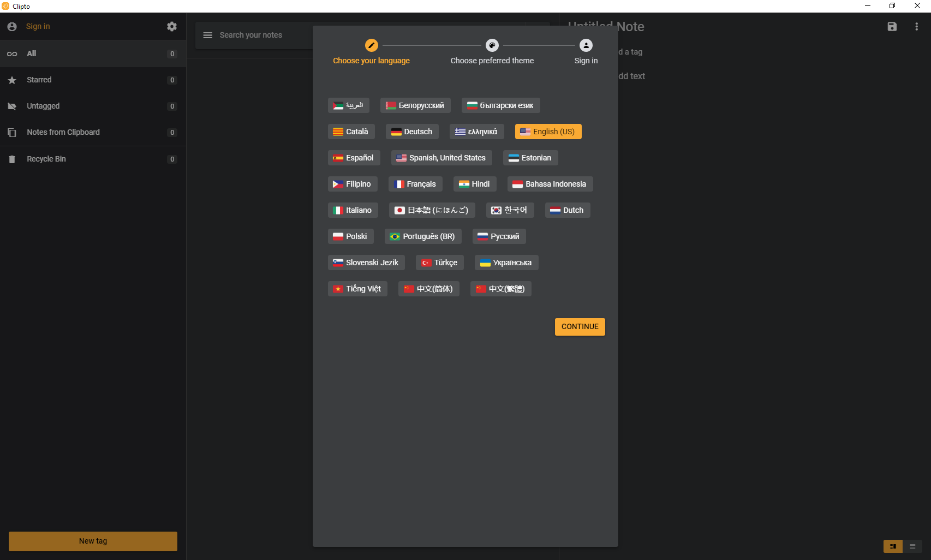931x560 pixels.
Task: Select Deutsch as the language
Action: (412, 132)
